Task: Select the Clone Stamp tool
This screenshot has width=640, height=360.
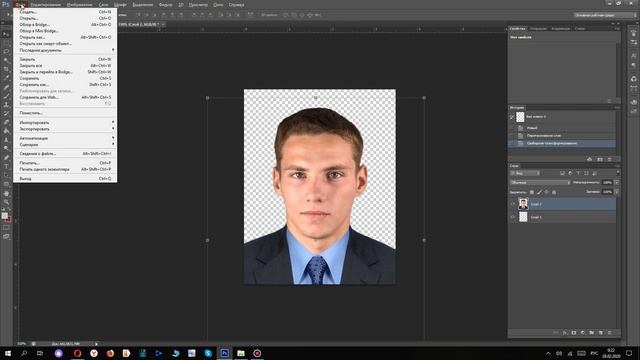Action: click(x=6, y=104)
